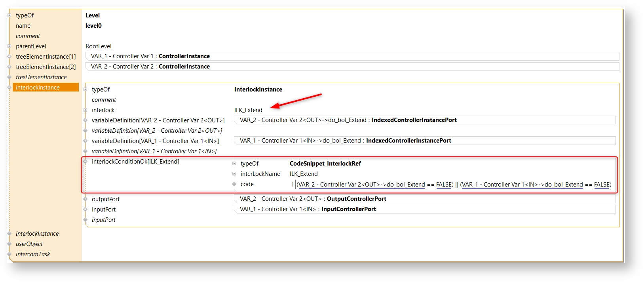
Task: Click the diamond icon beside userObject
Action: click(x=9, y=244)
